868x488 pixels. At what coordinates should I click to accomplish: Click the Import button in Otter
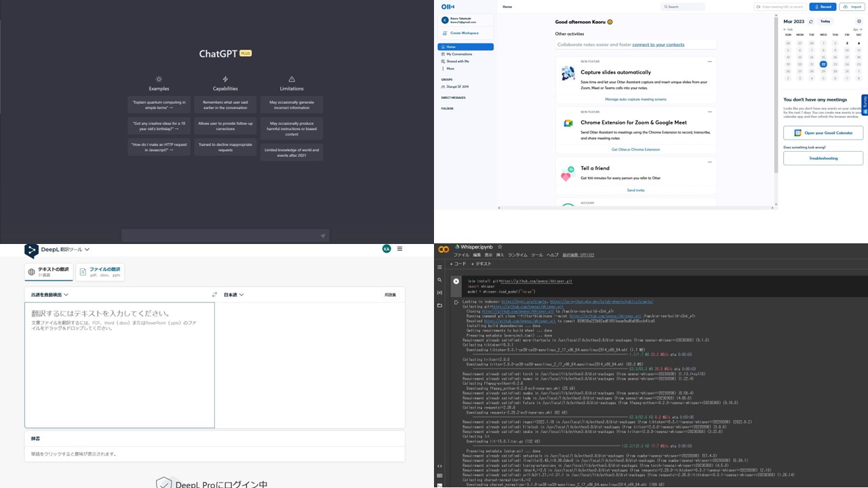click(850, 7)
